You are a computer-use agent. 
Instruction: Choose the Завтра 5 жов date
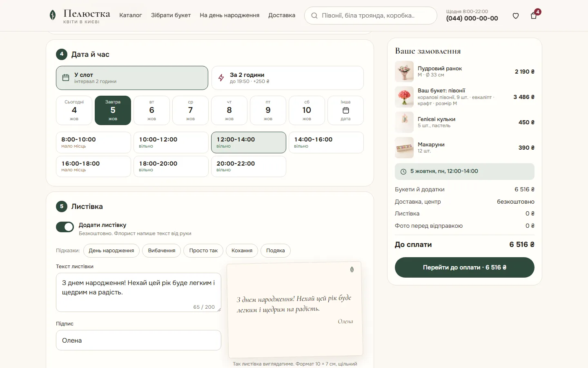pyautogui.click(x=113, y=110)
